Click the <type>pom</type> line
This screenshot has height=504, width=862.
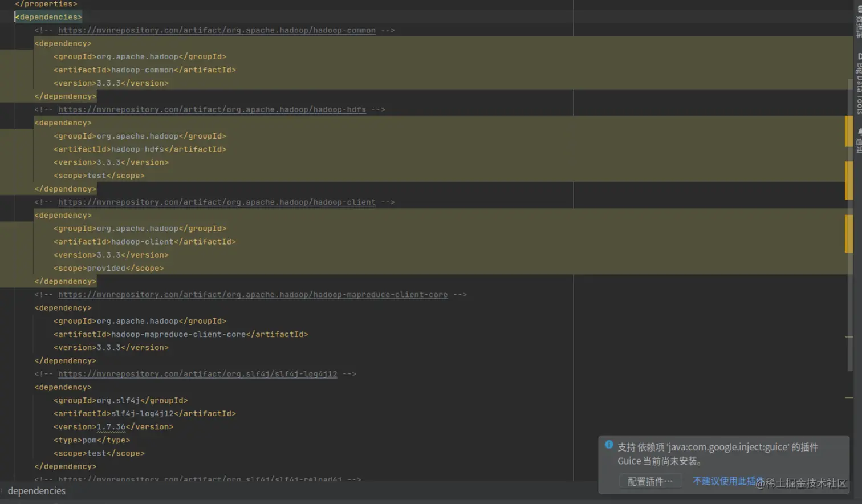click(x=92, y=440)
